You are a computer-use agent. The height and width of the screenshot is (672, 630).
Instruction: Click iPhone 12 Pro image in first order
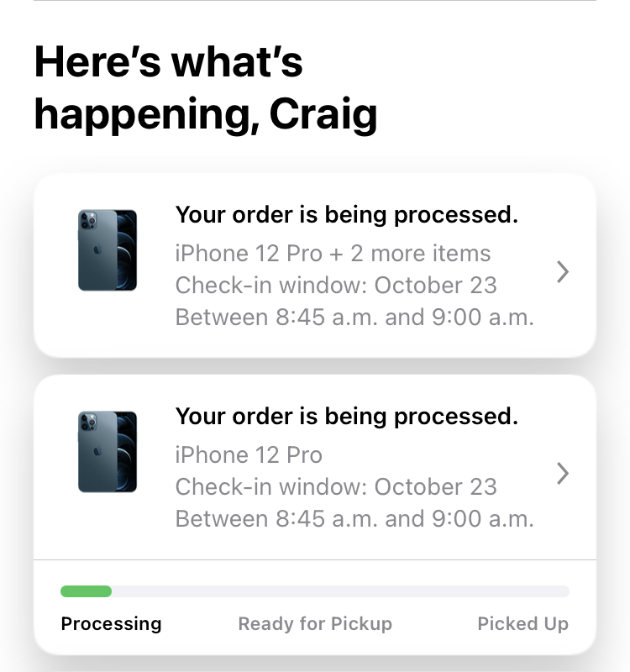[108, 250]
